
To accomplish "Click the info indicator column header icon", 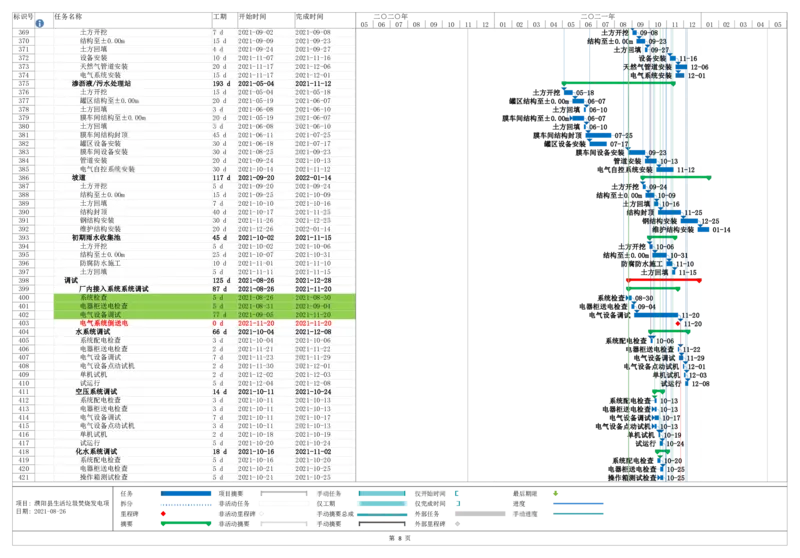I will (x=40, y=21).
